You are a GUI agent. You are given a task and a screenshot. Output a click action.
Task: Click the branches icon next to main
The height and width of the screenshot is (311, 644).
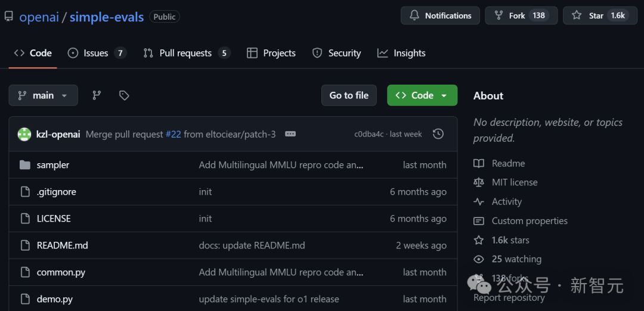tap(97, 95)
